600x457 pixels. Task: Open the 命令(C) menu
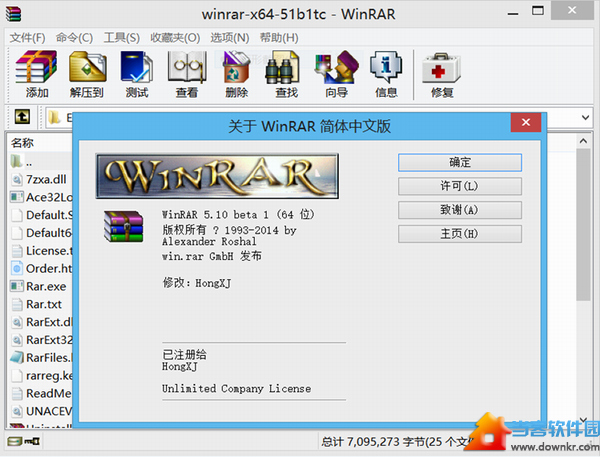[x=74, y=38]
